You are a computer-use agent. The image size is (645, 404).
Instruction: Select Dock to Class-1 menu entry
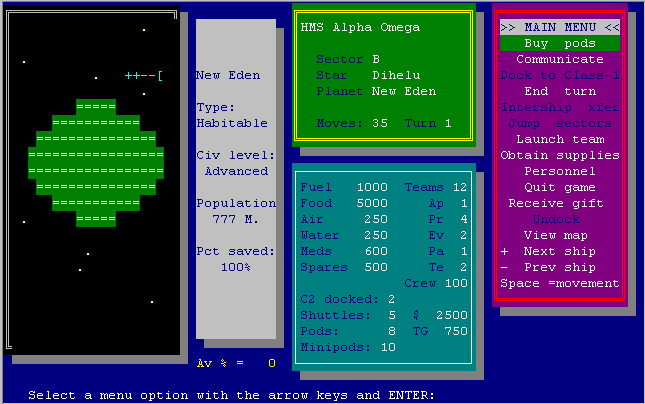point(560,76)
